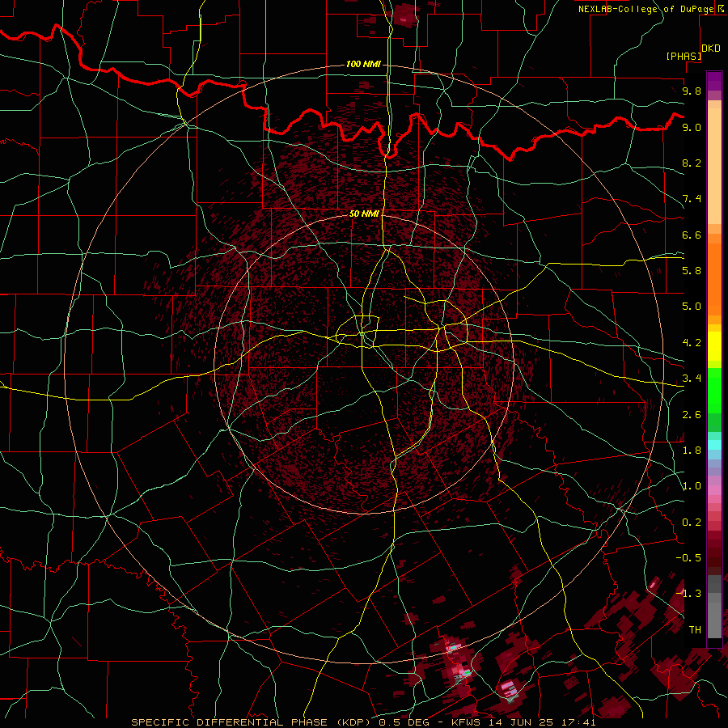The image size is (728, 728).
Task: Select the 50 NMI range ring label
Action: [364, 214]
